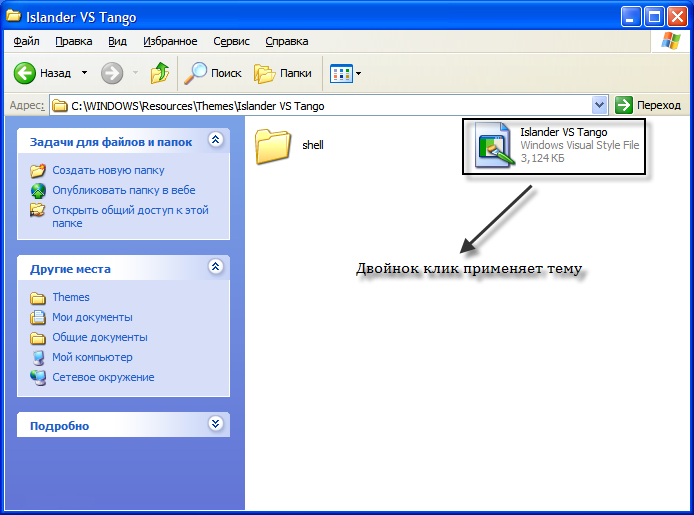Open the Файл menu
Screen dimensions: 694x515
coord(26,41)
